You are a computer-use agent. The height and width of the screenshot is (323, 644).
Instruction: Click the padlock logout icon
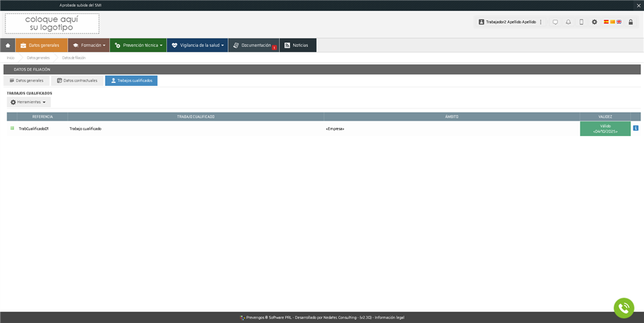631,22
